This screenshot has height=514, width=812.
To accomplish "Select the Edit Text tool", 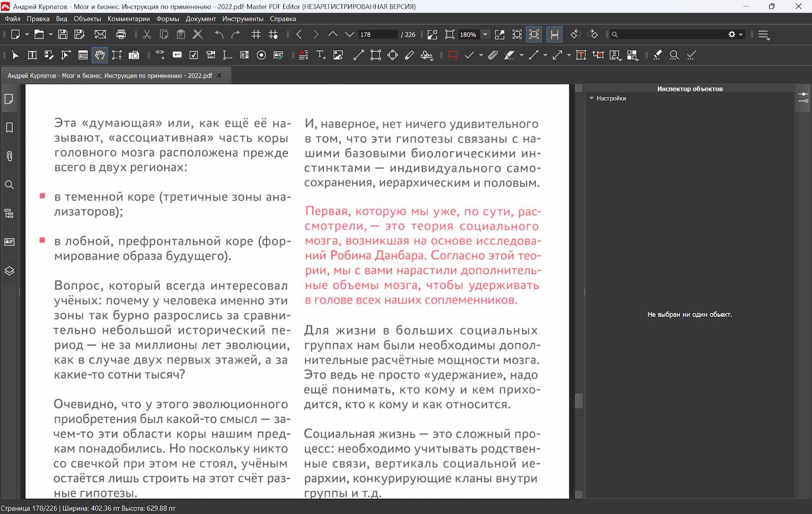I will pyautogui.click(x=32, y=55).
